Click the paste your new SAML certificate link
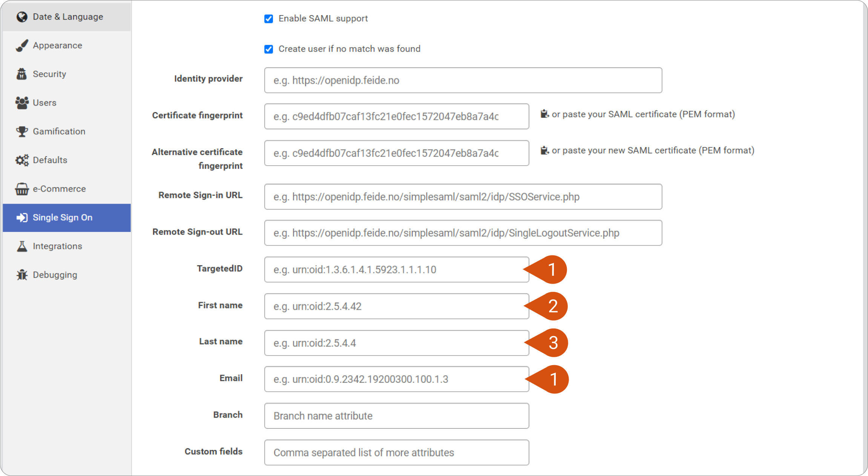 tap(653, 150)
